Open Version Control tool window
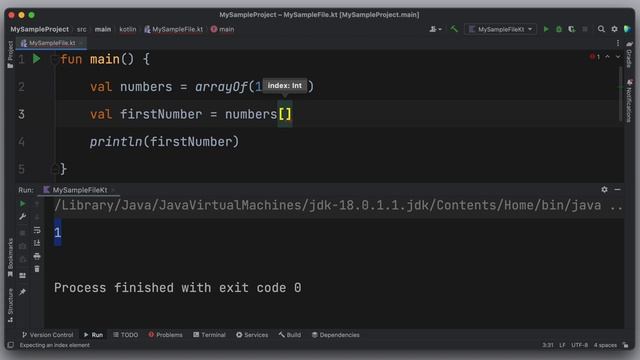Image resolution: width=640 pixels, height=360 pixels. pyautogui.click(x=47, y=335)
